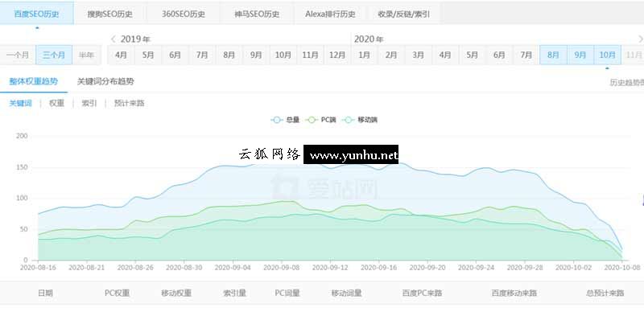Toggle PC端 series in chart legend

(321, 120)
